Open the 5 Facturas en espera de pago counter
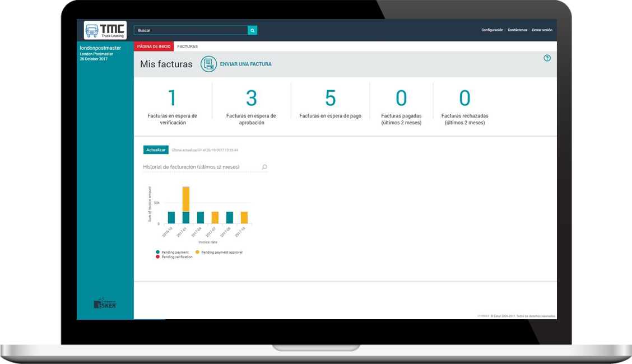This screenshot has width=632, height=364. coord(330,104)
